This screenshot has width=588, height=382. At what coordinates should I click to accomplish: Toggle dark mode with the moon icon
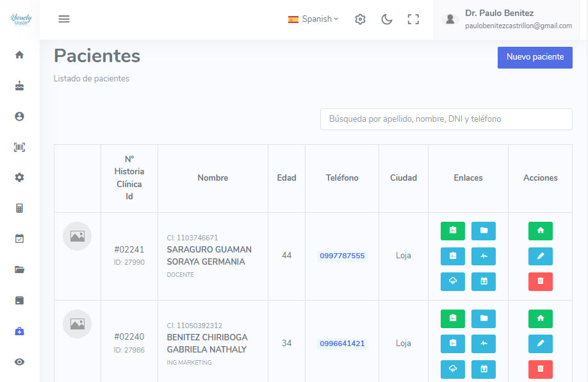point(387,19)
